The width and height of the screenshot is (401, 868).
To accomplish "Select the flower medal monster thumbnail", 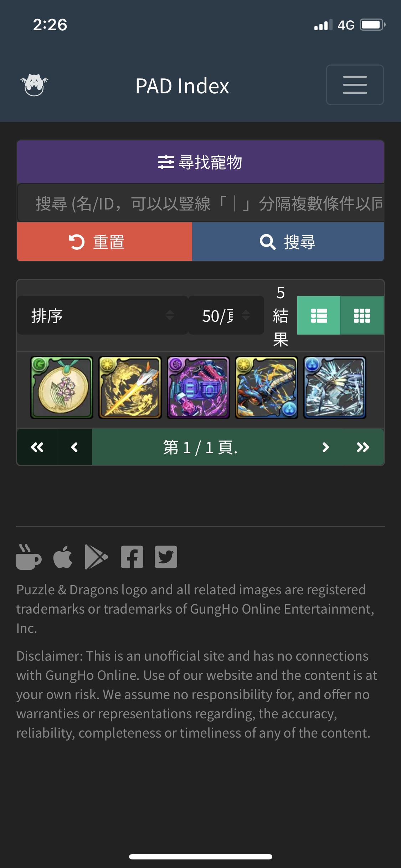I will click(62, 387).
